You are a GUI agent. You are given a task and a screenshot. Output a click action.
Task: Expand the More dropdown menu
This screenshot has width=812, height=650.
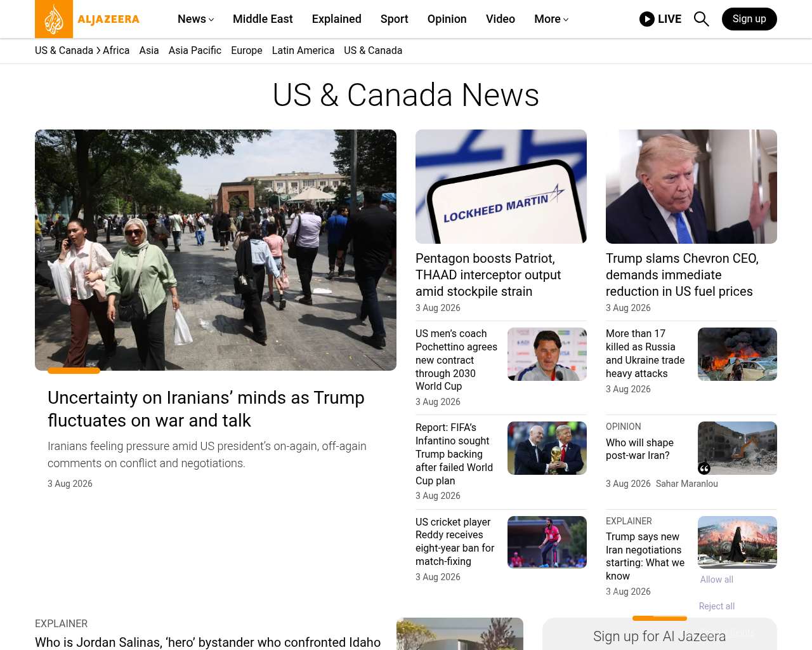[551, 19]
